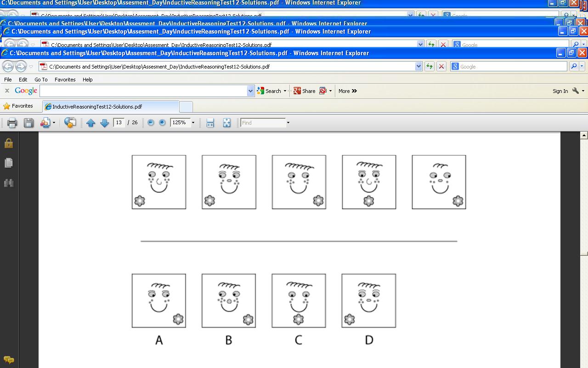Show the Pages thumbnail panel
The image size is (588, 368).
coord(8,163)
